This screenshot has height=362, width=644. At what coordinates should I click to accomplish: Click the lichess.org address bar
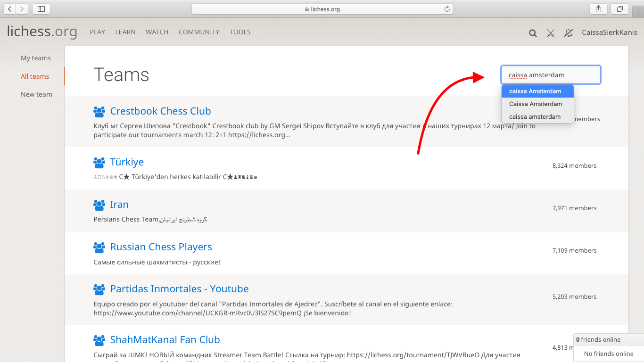tap(322, 9)
